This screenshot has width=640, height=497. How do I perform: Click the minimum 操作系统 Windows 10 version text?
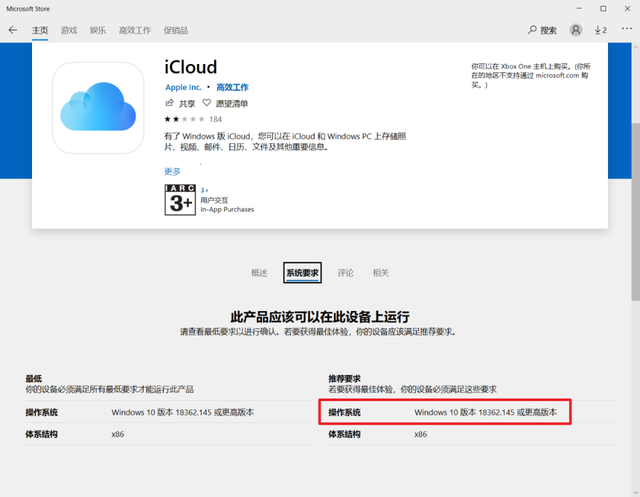tap(182, 412)
